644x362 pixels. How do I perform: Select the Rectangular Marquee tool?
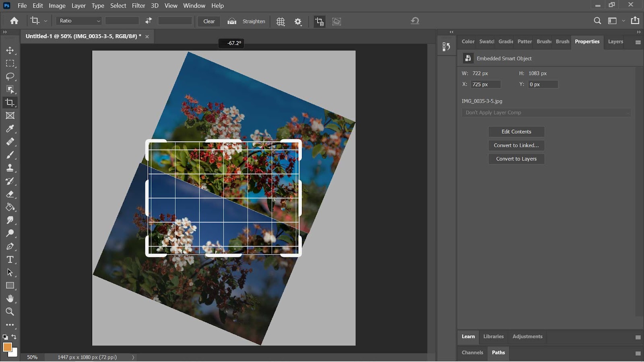click(10, 64)
